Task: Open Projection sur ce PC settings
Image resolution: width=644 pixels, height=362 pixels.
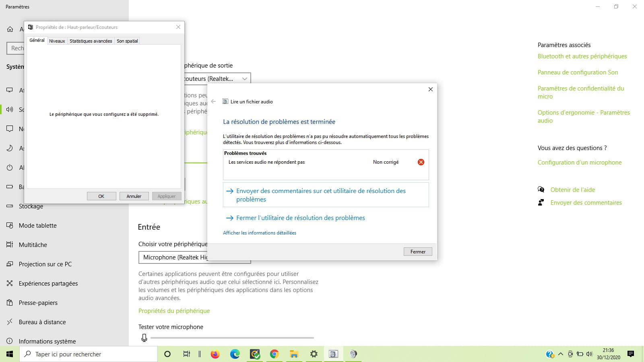Action: coord(64,264)
